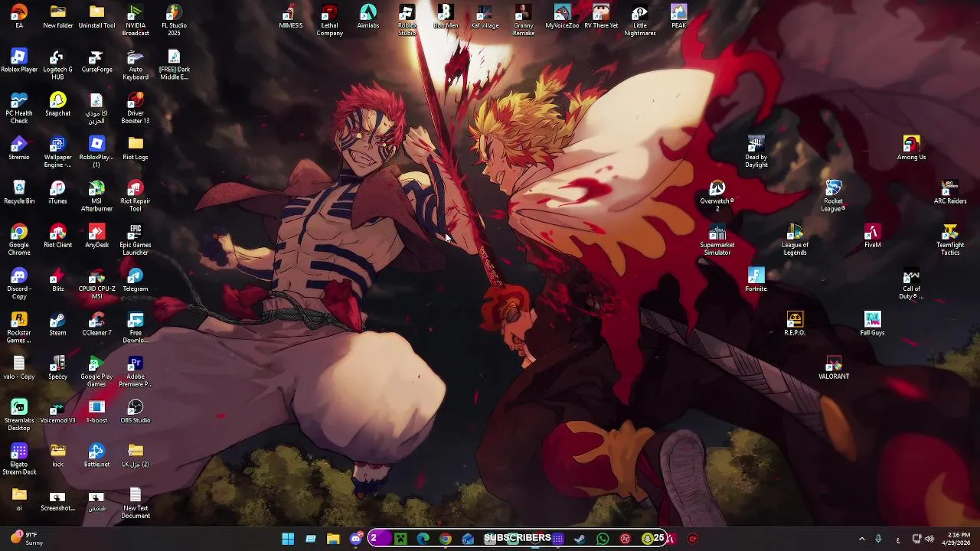
Task: Open Roblox Player desktop icon
Action: (19, 61)
